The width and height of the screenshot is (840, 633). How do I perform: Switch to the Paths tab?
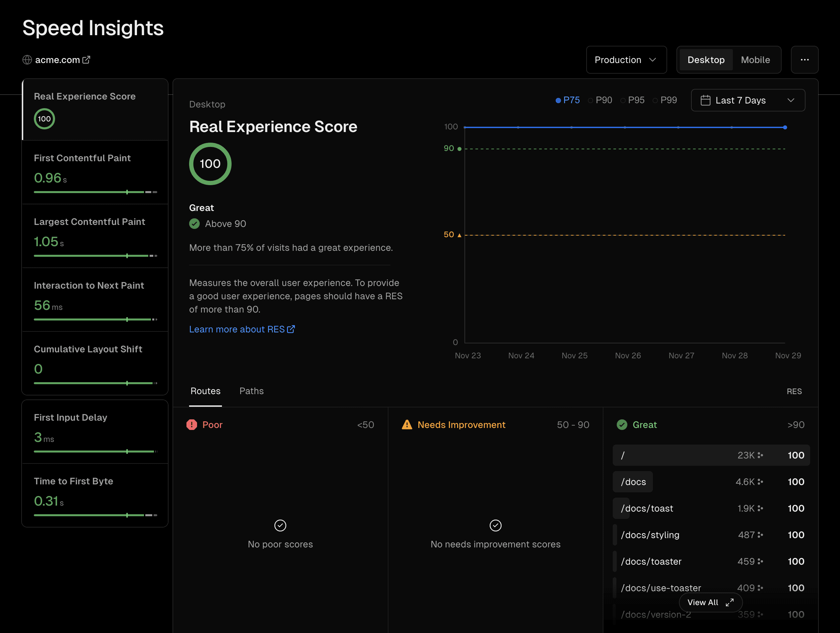click(251, 391)
